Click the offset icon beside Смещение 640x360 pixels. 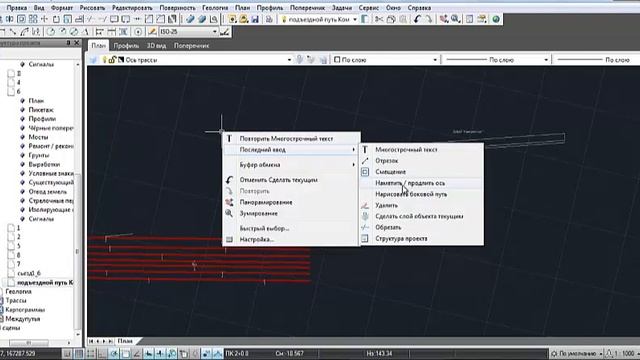(x=365, y=172)
